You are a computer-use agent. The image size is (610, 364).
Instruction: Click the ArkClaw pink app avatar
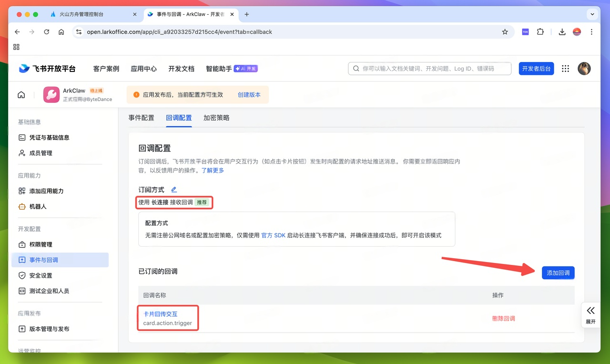click(51, 94)
